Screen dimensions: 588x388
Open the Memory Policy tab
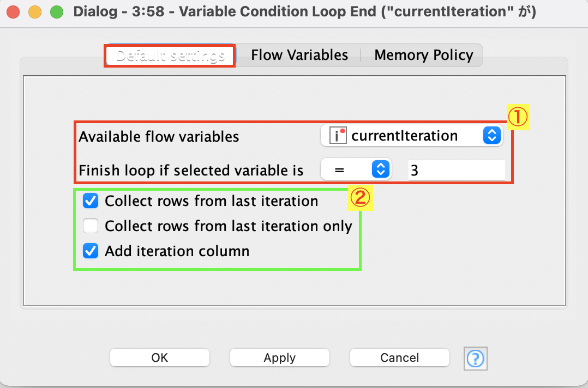click(423, 54)
